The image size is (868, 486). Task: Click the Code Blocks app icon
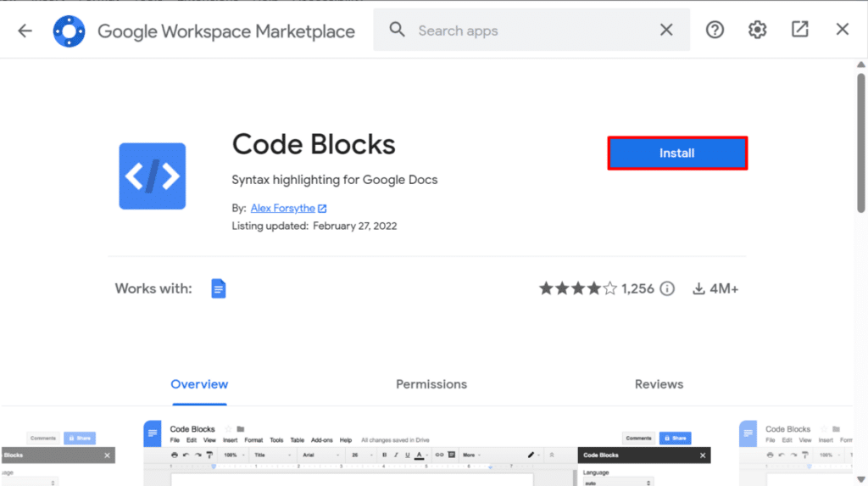pos(153,176)
